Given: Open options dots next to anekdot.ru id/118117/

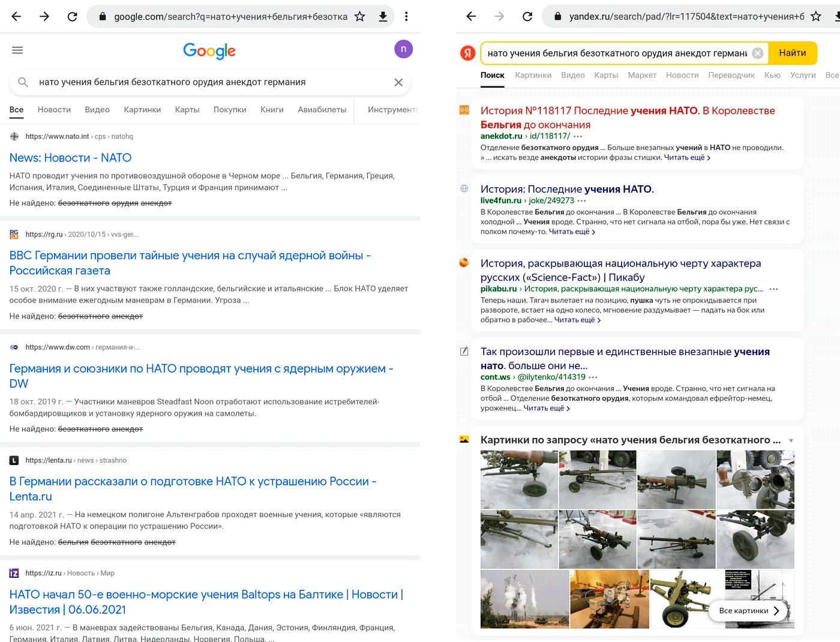Looking at the screenshot, I should pyautogui.click(x=578, y=137).
